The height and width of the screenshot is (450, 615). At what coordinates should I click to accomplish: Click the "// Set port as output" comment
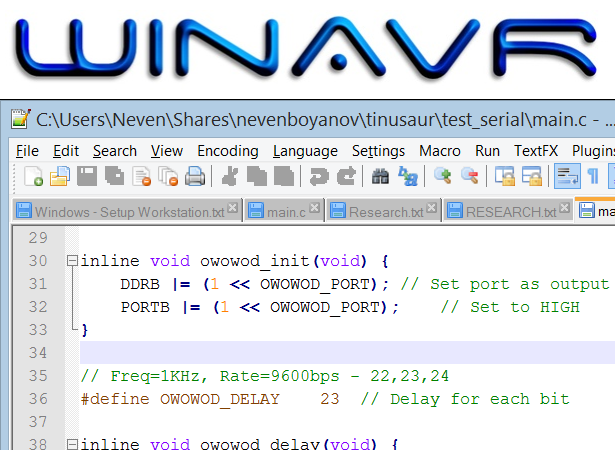[505, 284]
